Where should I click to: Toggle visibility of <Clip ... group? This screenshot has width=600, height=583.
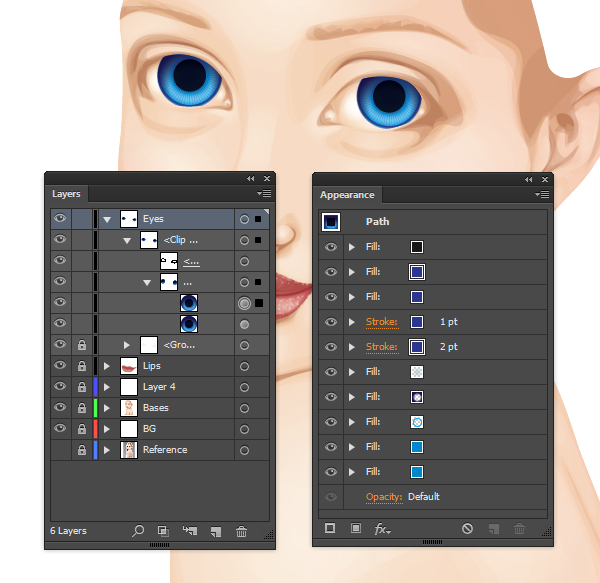60,239
